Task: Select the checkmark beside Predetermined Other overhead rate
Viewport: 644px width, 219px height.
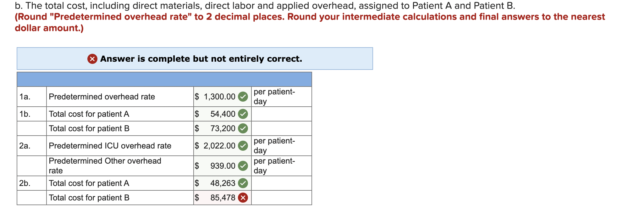Action: click(x=243, y=166)
